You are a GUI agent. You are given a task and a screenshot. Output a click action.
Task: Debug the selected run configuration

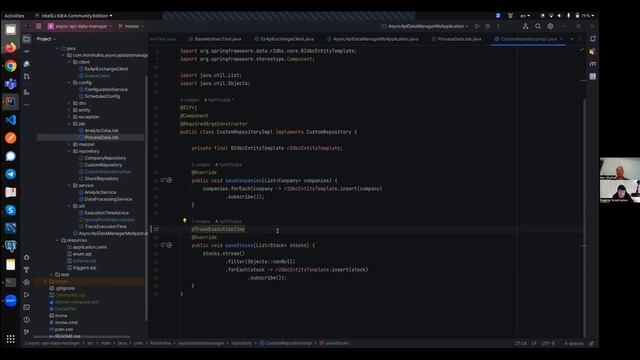click(488, 26)
